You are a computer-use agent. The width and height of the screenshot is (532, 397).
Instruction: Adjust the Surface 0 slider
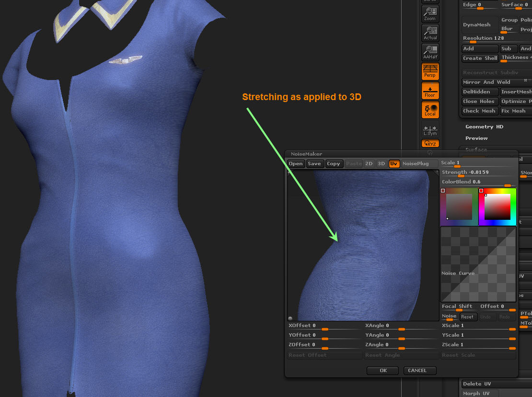pos(516,5)
